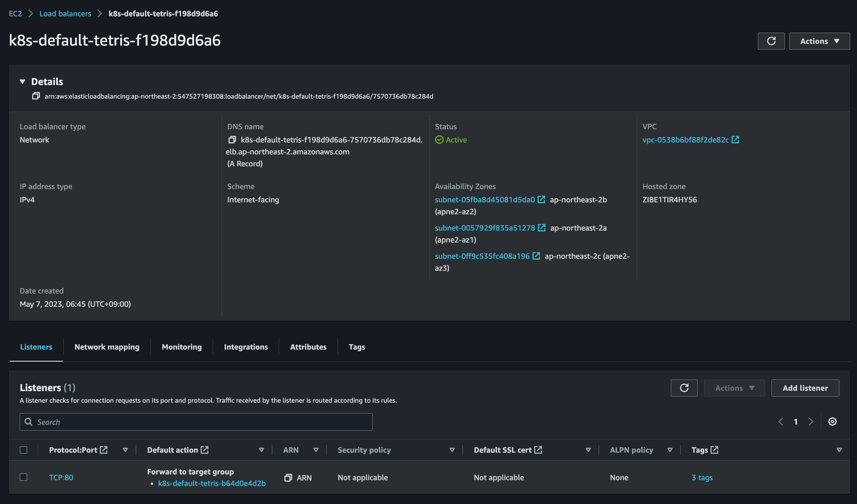
Task: Copy the TCP:80 listener ARN
Action: [288, 478]
